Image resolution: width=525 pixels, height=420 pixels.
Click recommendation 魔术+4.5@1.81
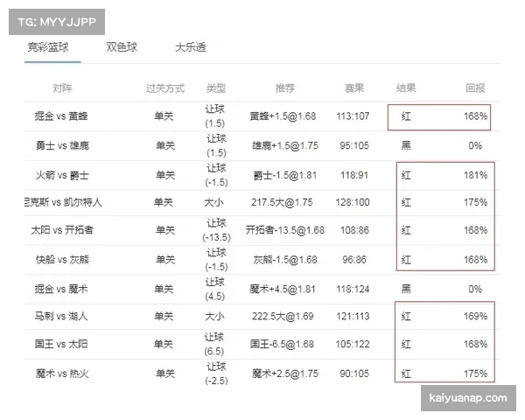tap(283, 289)
